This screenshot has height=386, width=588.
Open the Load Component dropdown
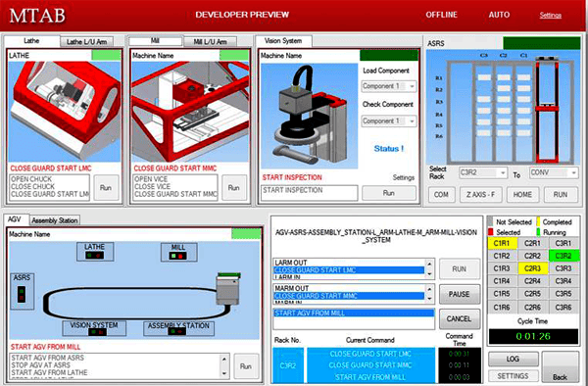(x=389, y=86)
